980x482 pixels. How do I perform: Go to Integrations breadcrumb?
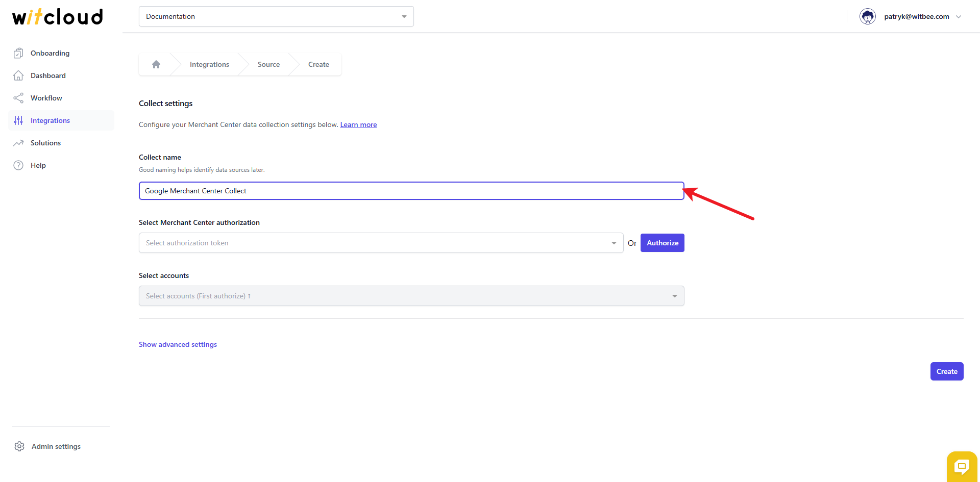209,64
